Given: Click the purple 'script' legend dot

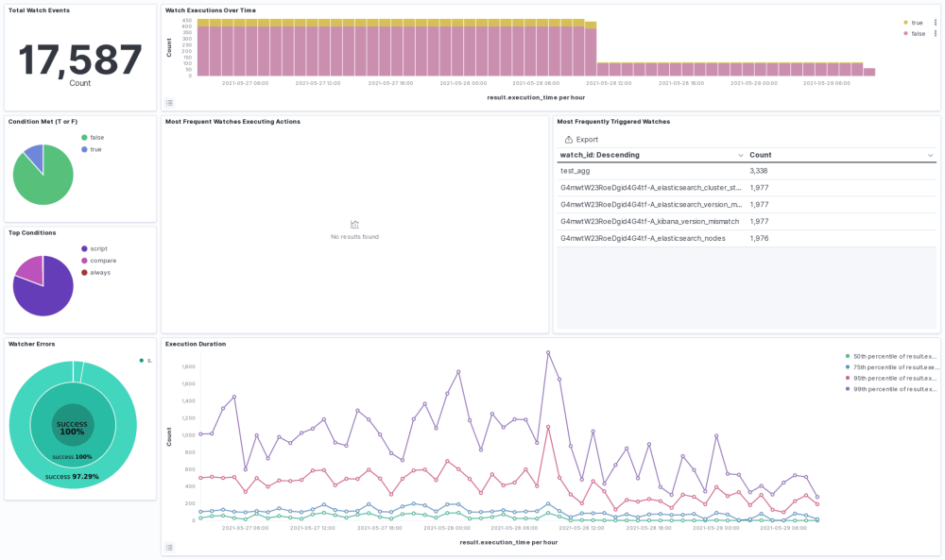Looking at the screenshot, I should [x=84, y=248].
